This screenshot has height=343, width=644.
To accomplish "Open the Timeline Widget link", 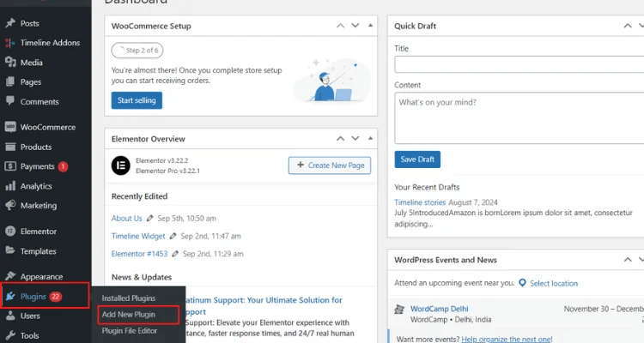I will 138,236.
